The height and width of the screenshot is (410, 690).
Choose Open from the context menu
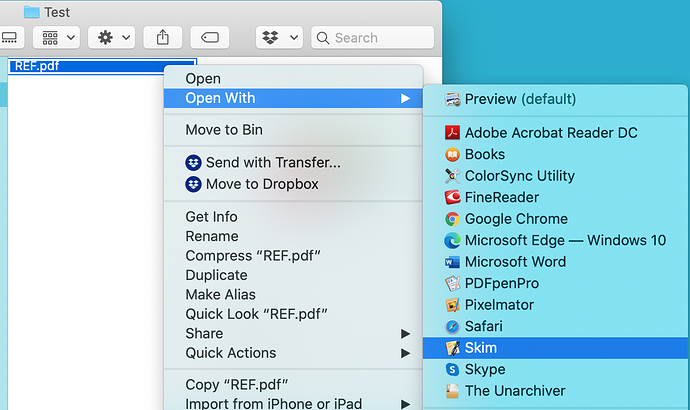[293, 79]
